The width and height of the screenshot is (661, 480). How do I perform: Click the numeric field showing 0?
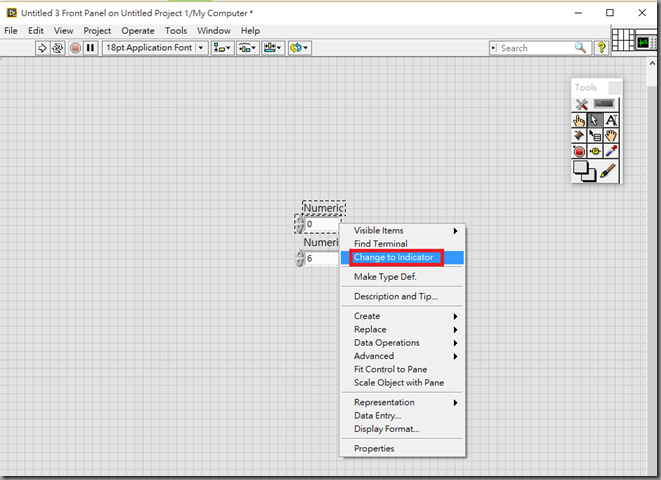pyautogui.click(x=322, y=224)
